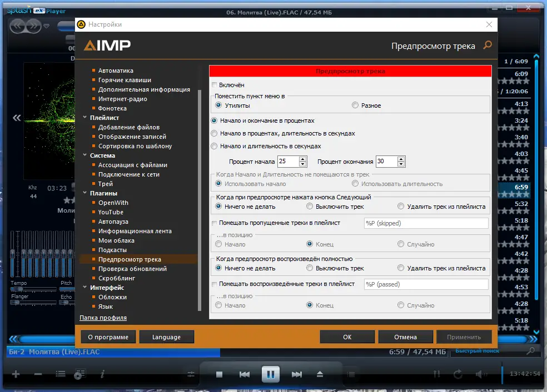Increase 'Процент окончания' spinner value

pyautogui.click(x=401, y=159)
